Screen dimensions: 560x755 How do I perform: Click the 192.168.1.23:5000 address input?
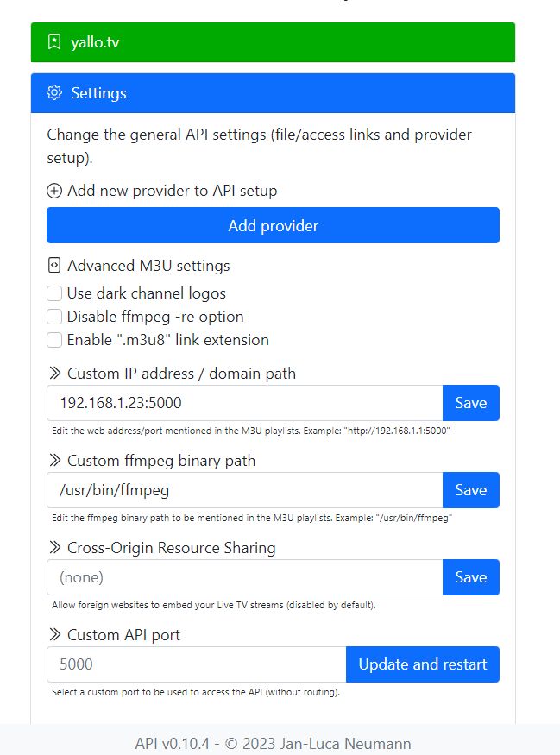pos(244,403)
